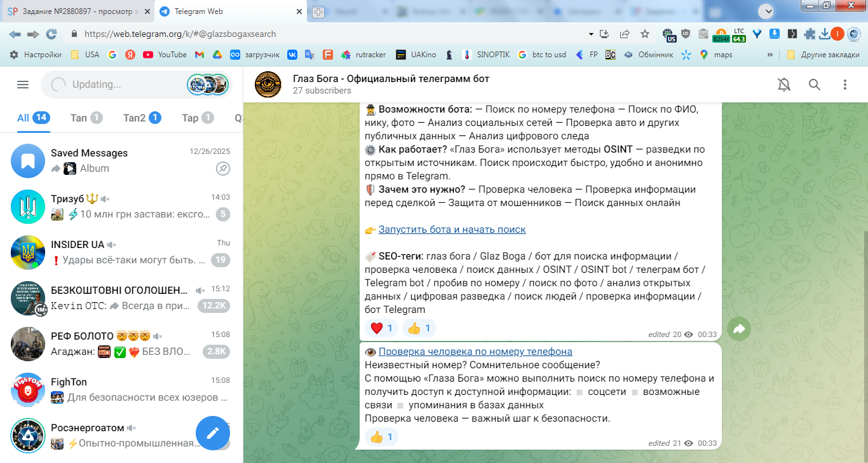Click the 2.8K unread badge
The image size is (868, 463).
216,352
